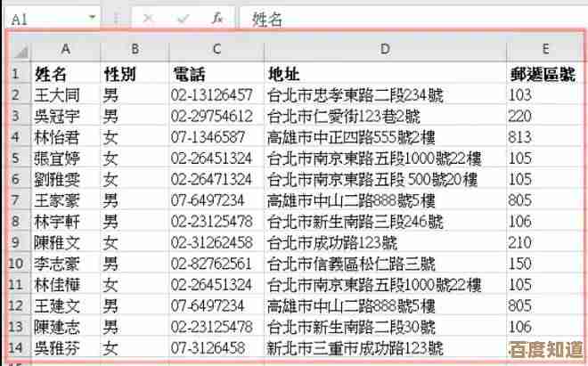Select row 14 header
Viewport: 588px width, 366px height.
tap(15, 347)
